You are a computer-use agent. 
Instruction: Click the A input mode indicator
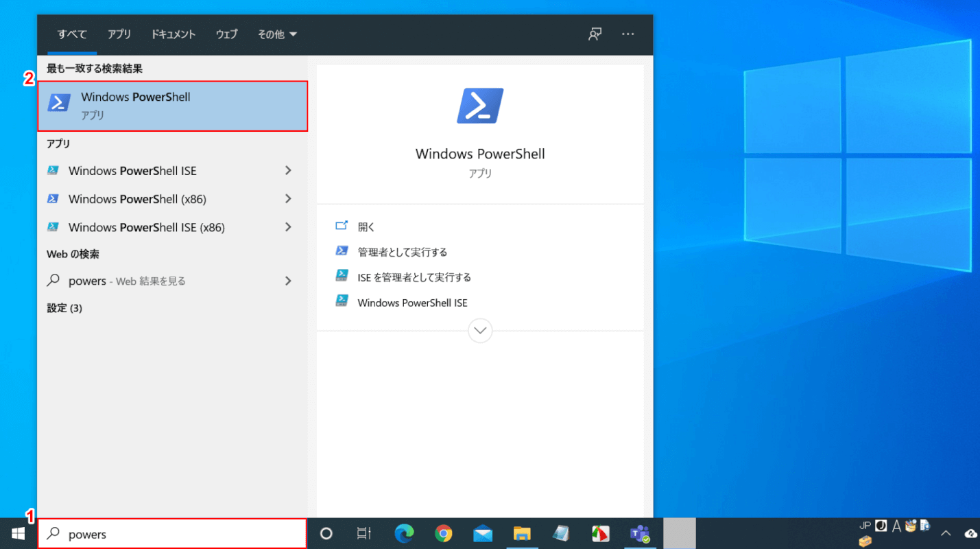click(896, 526)
